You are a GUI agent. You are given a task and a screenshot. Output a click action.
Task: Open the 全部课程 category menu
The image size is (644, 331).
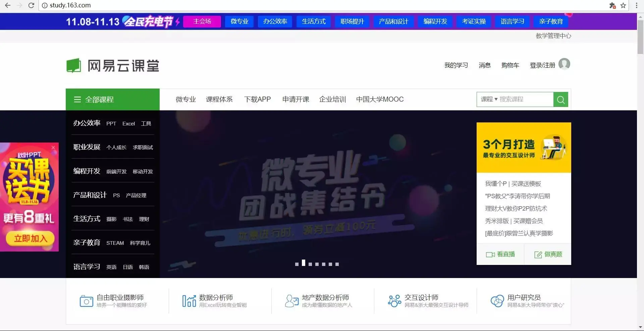[x=113, y=100]
